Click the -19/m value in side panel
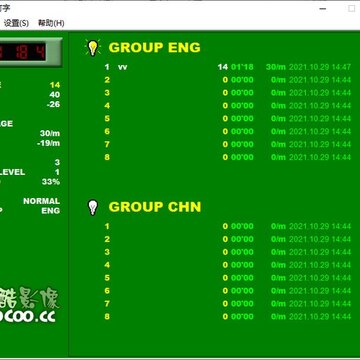360x360 pixels. coord(49,143)
